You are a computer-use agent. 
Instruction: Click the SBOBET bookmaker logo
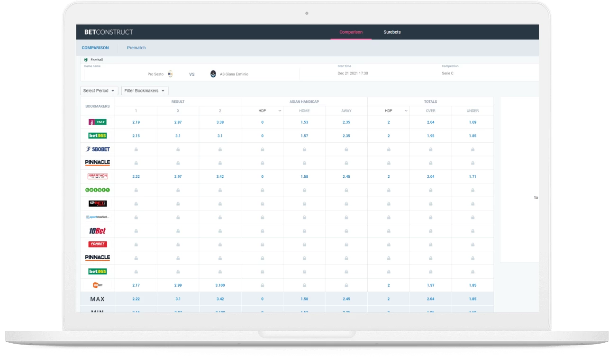(x=97, y=149)
